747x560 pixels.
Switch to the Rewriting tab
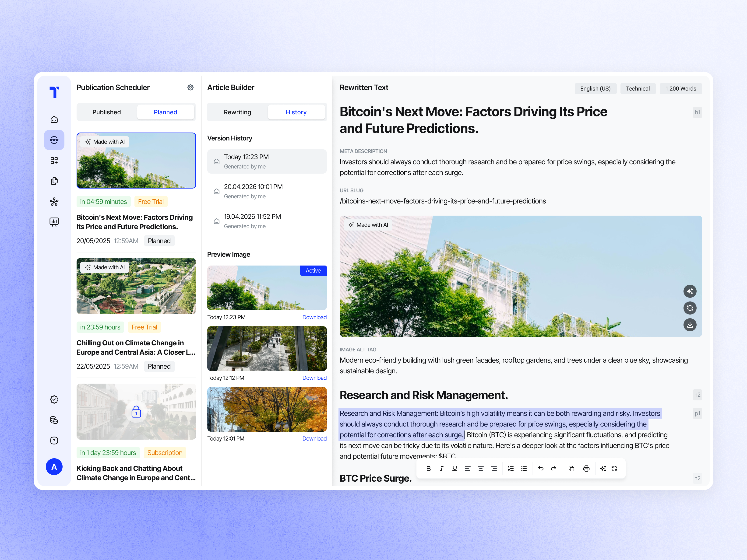[x=237, y=112]
